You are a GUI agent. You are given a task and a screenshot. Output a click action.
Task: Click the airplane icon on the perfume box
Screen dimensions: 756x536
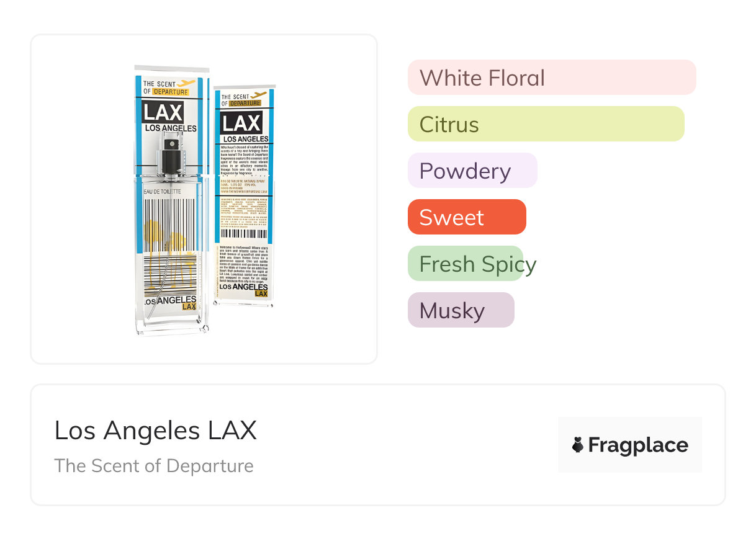pyautogui.click(x=261, y=96)
